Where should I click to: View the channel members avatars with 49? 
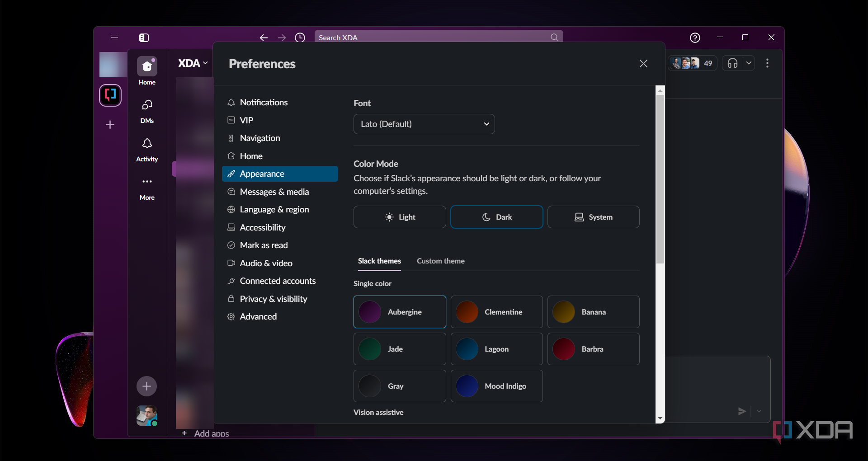[693, 63]
